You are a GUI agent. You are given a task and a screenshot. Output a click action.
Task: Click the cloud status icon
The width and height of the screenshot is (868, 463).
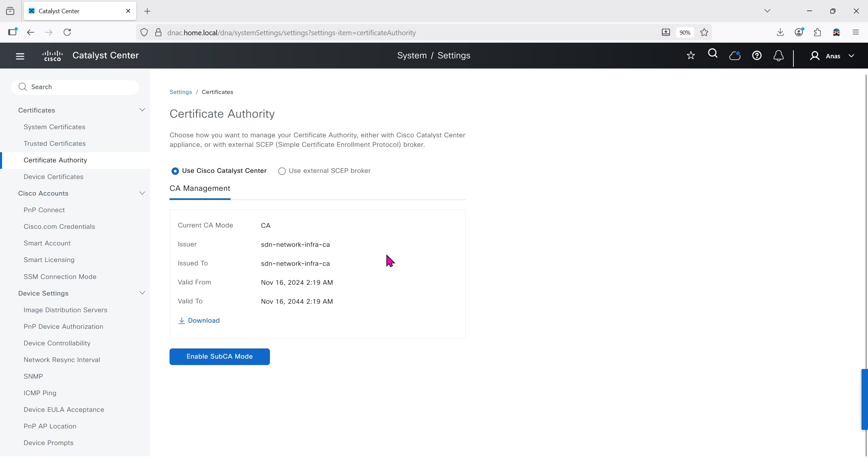tap(735, 56)
